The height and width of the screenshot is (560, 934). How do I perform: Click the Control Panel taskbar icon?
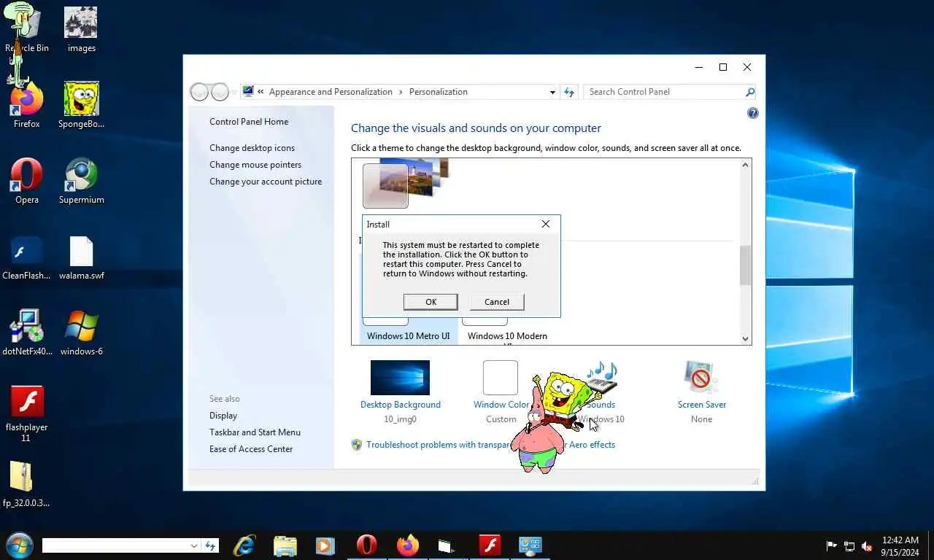click(x=530, y=545)
